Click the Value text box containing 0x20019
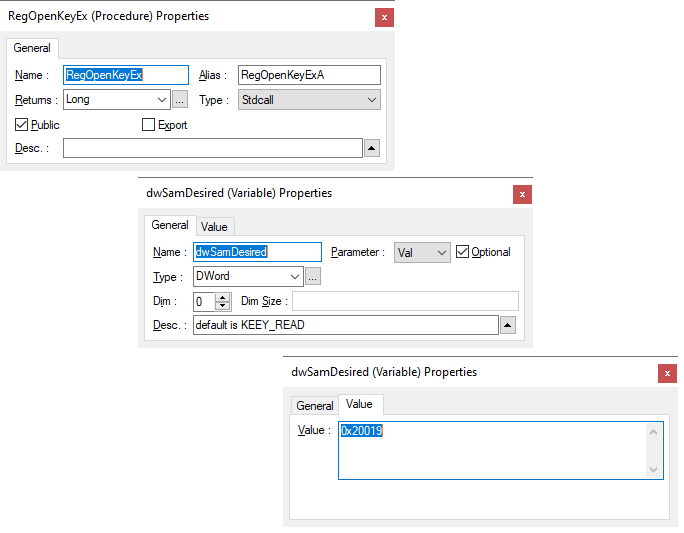This screenshot has width=684, height=533. 501,451
